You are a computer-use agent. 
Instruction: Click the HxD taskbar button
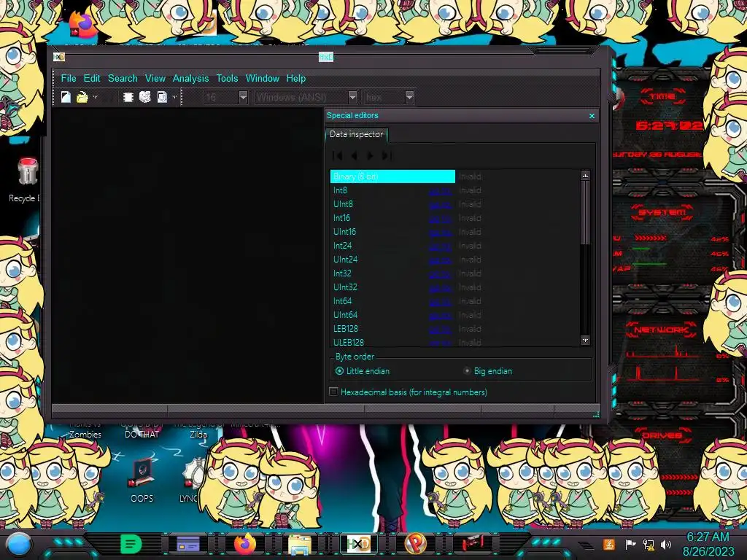(358, 544)
